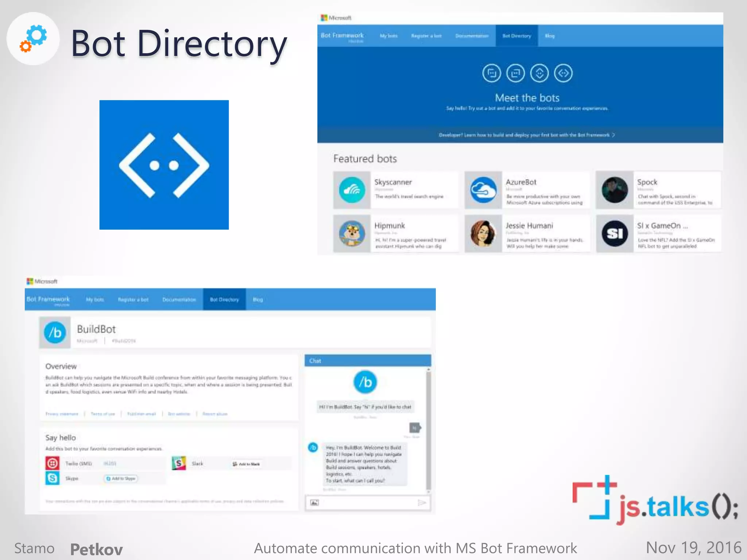Viewport: 747px width, 560px height.
Task: Click the sent message bubble in chat
Action: (415, 428)
